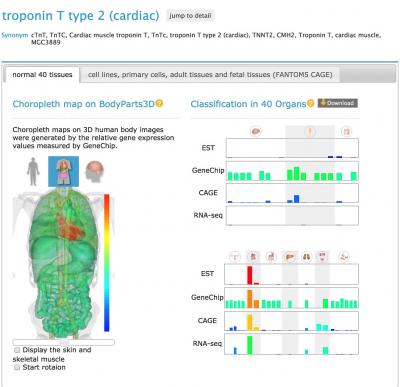Screen dimensions: 400x387
Task: Click the red heart region in 3D body
Action: (x=71, y=228)
